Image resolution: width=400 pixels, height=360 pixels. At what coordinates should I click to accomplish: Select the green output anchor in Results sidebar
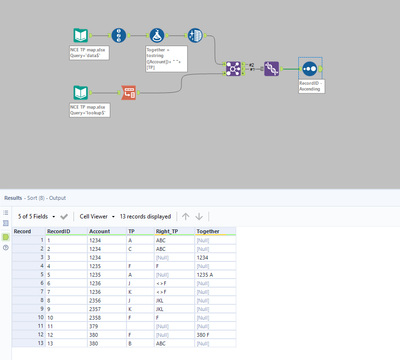click(x=6, y=237)
